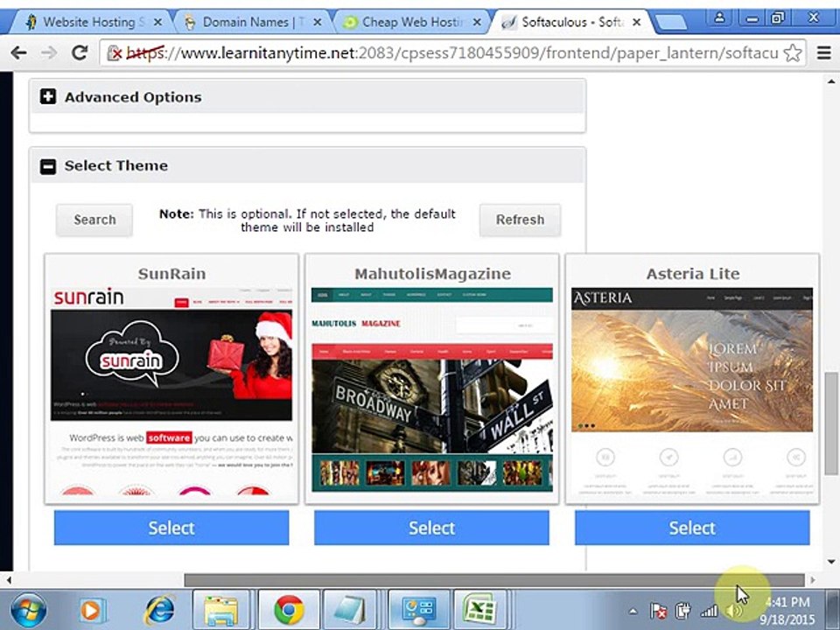Select the MahutolisMagazine theme
Image resolution: width=840 pixels, height=630 pixels.
click(431, 528)
